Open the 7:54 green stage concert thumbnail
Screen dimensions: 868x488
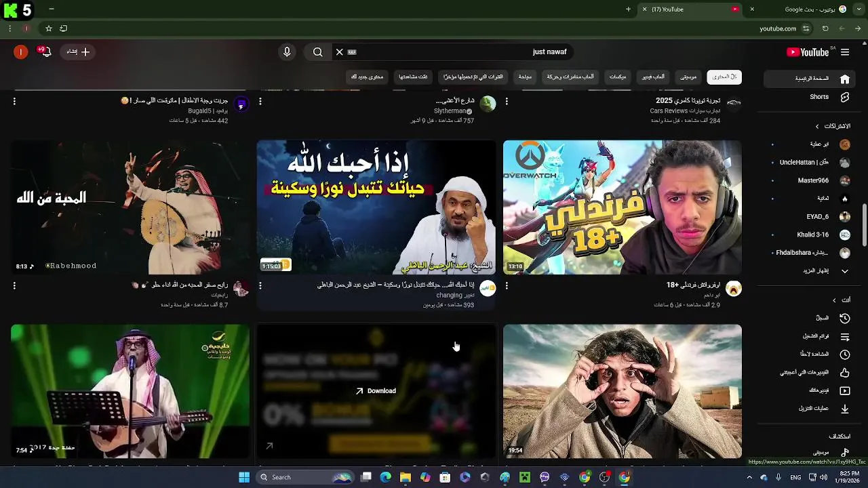coord(130,391)
